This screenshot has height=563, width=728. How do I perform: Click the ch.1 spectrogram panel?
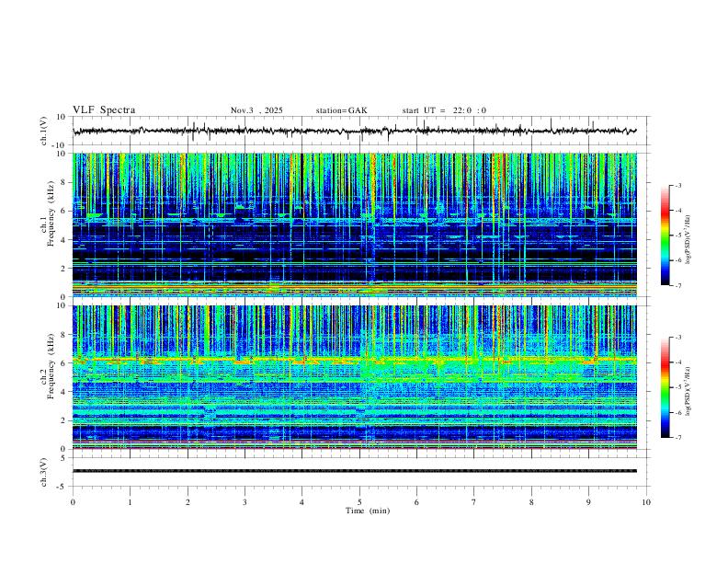pyautogui.click(x=355, y=224)
